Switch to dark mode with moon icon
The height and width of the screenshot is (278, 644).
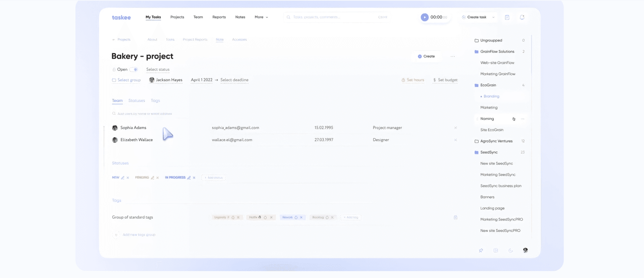pyautogui.click(x=510, y=250)
